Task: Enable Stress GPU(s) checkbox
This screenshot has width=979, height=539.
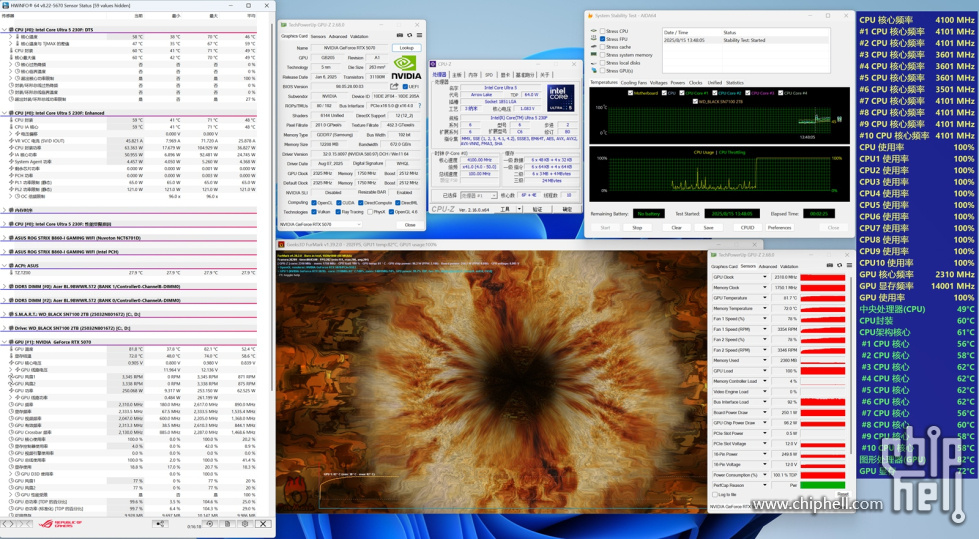Action: 603,71
